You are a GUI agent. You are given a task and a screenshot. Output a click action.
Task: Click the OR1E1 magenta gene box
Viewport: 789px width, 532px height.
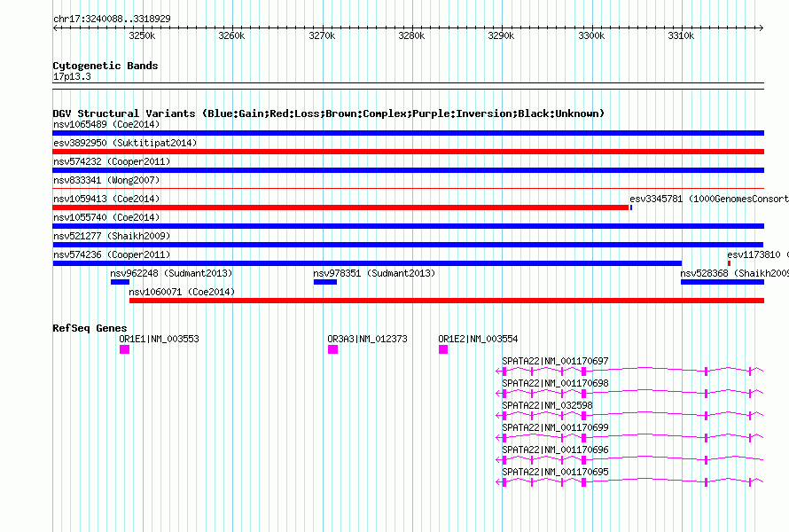tap(125, 349)
